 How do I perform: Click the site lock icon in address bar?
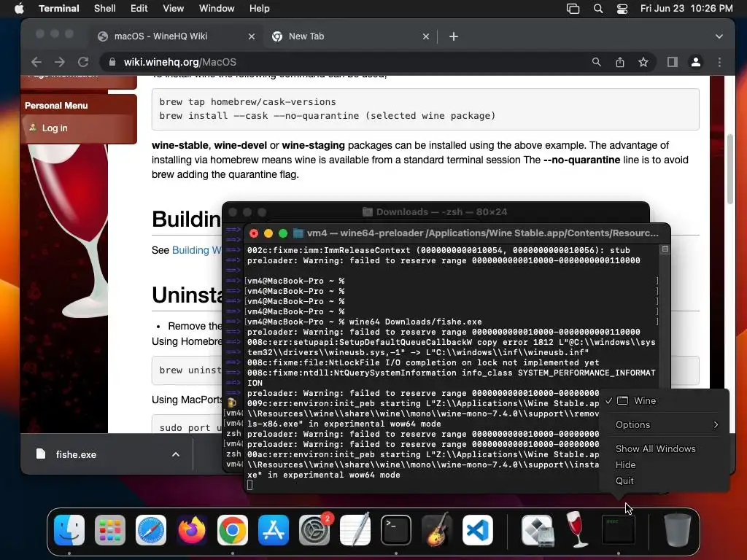point(112,62)
